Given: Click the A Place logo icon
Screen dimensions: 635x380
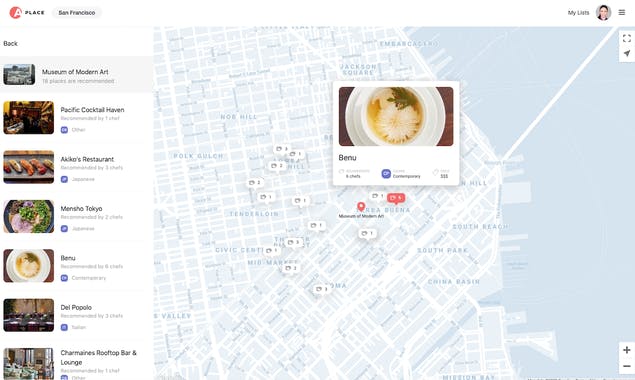Looking at the screenshot, I should [15, 13].
